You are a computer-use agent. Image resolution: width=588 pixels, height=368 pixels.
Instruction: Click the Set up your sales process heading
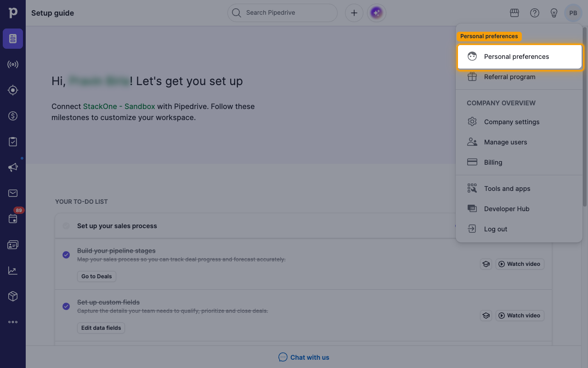click(117, 226)
